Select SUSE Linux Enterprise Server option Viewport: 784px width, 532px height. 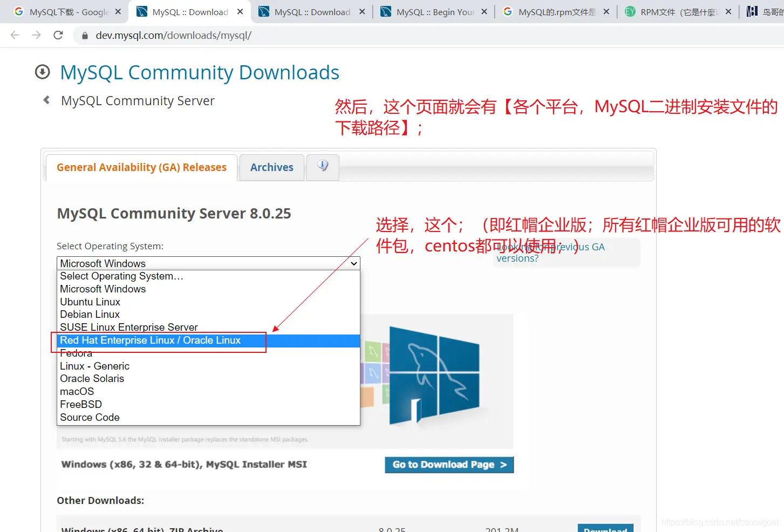(208, 328)
